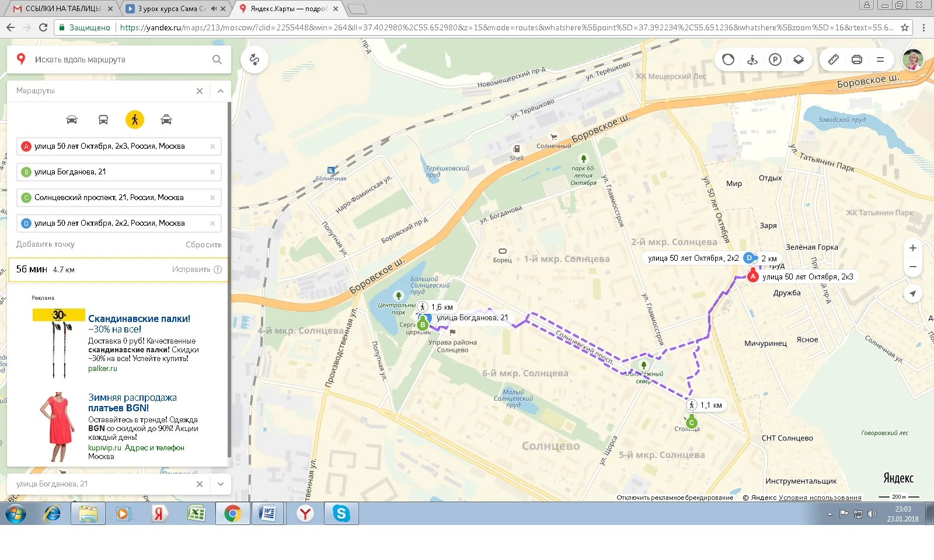Screen dimensions: 934x560
Task: Click route marker D on the map
Action: [750, 258]
